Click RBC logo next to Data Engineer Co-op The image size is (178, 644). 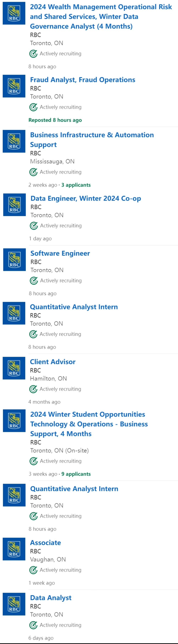pyautogui.click(x=14, y=204)
